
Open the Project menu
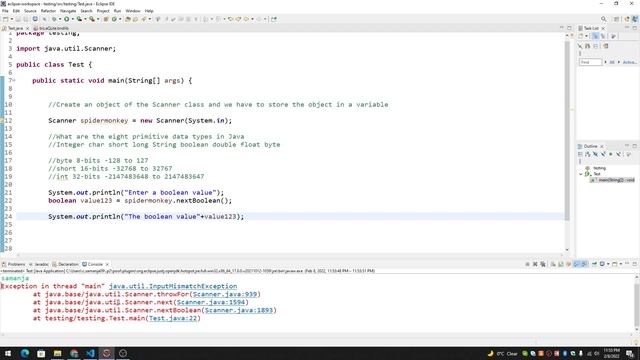(103, 11)
